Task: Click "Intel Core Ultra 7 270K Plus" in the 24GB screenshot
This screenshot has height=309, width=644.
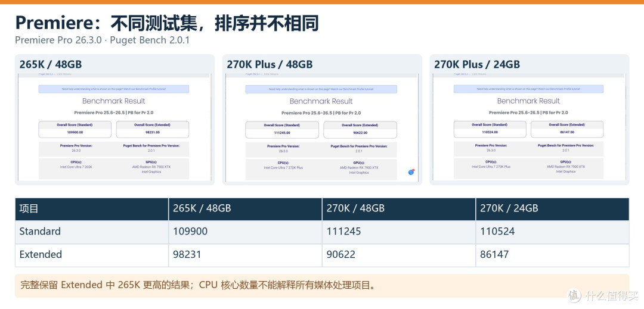Action: (x=491, y=167)
